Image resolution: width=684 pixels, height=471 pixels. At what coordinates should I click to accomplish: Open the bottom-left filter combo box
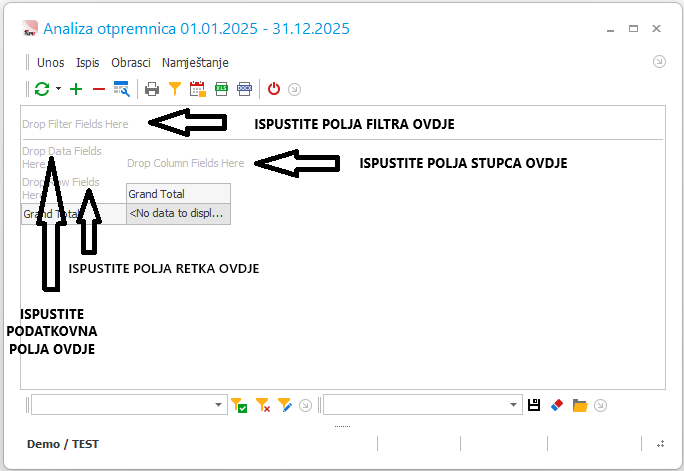point(129,405)
